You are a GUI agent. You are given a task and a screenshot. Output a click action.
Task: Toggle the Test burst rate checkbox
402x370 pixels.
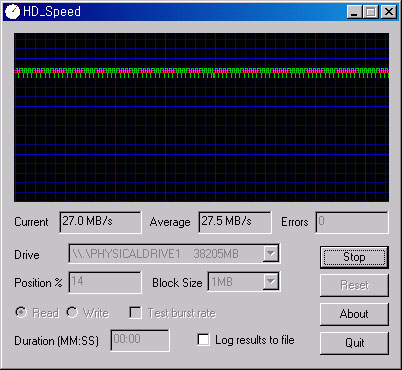coord(135,313)
